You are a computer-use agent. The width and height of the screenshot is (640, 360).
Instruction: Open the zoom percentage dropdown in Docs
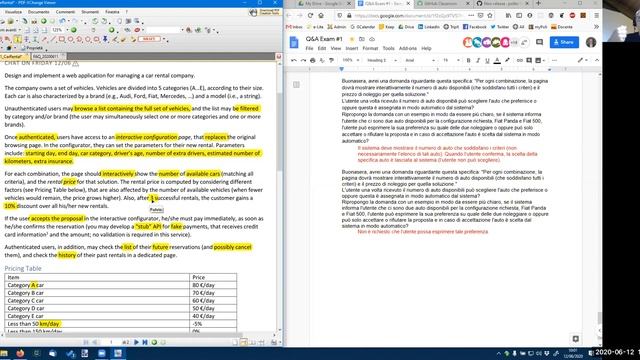pyautogui.click(x=351, y=60)
